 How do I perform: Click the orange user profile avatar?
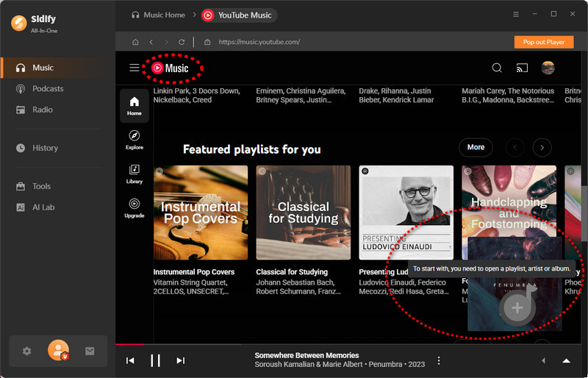(58, 350)
